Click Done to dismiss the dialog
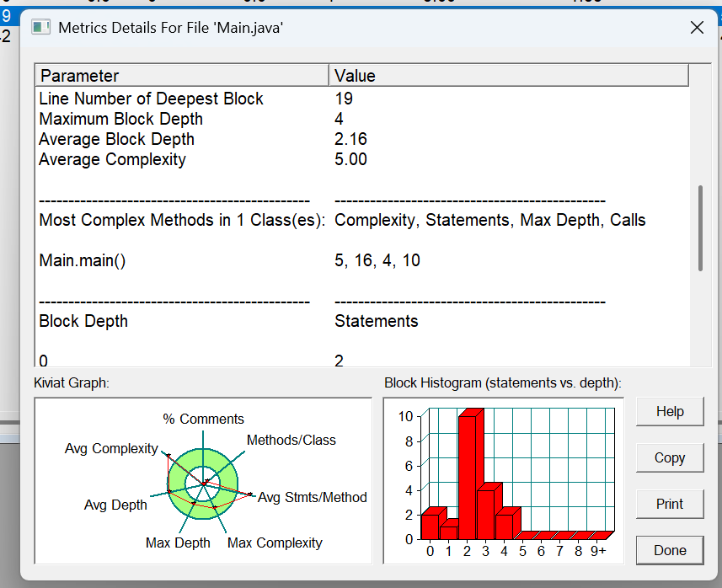Viewport: 722px width, 588px height. (670, 550)
